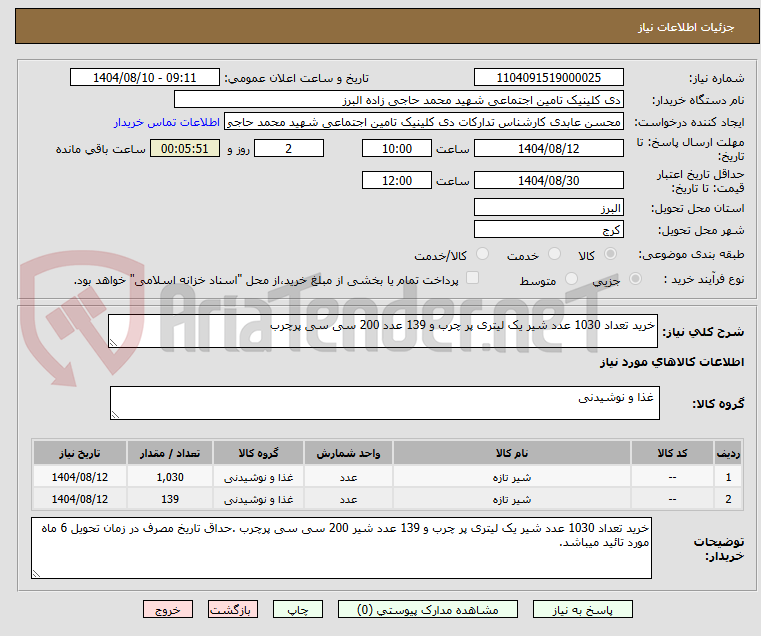Image resolution: width=761 pixels, height=636 pixels.
Task: Click the announcement date field 1404/08/10 - 09:11
Action: coord(145,78)
